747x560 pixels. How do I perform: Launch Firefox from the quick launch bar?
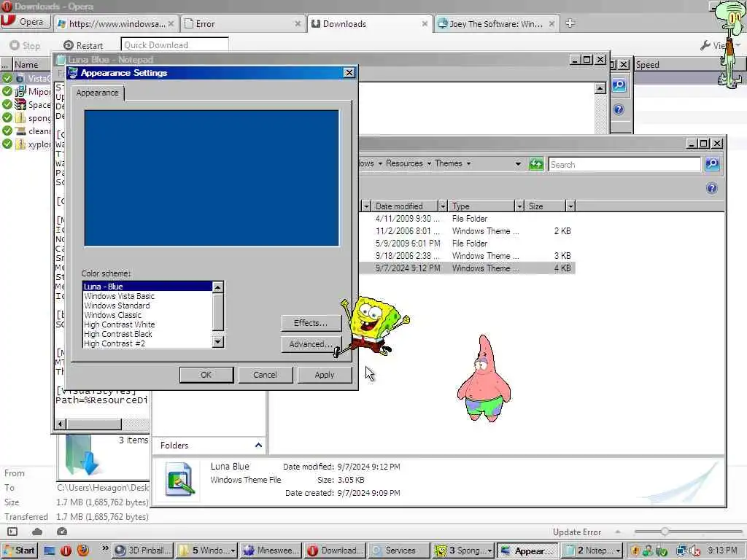tap(83, 551)
